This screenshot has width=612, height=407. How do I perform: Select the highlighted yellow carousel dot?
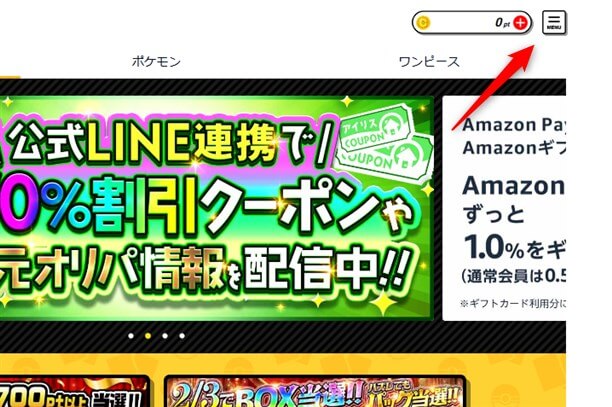point(148,336)
